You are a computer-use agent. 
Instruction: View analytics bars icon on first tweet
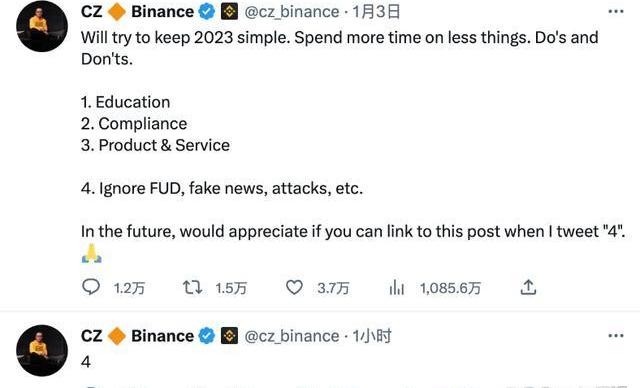coord(396,287)
